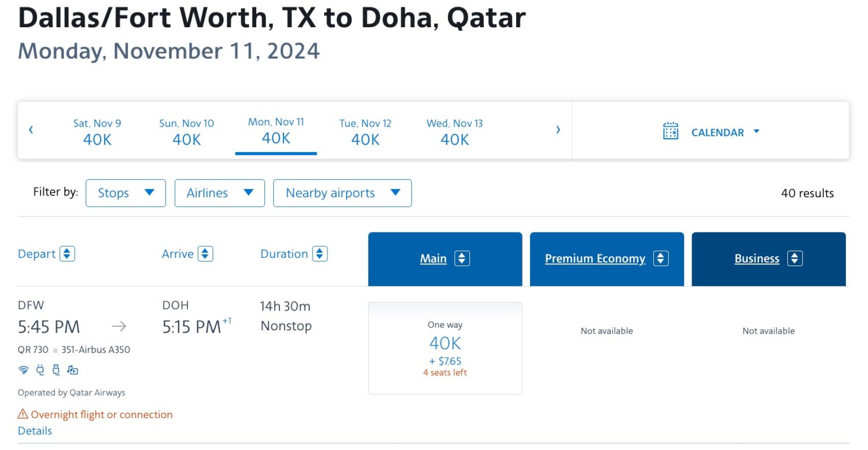Open the Nearby airports filter
Image resolution: width=868 pixels, height=450 pixels.
342,193
